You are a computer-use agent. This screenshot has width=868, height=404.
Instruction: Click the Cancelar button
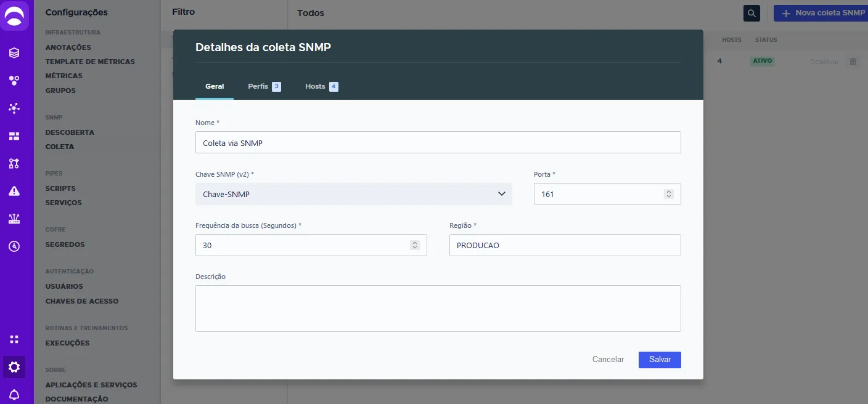608,360
